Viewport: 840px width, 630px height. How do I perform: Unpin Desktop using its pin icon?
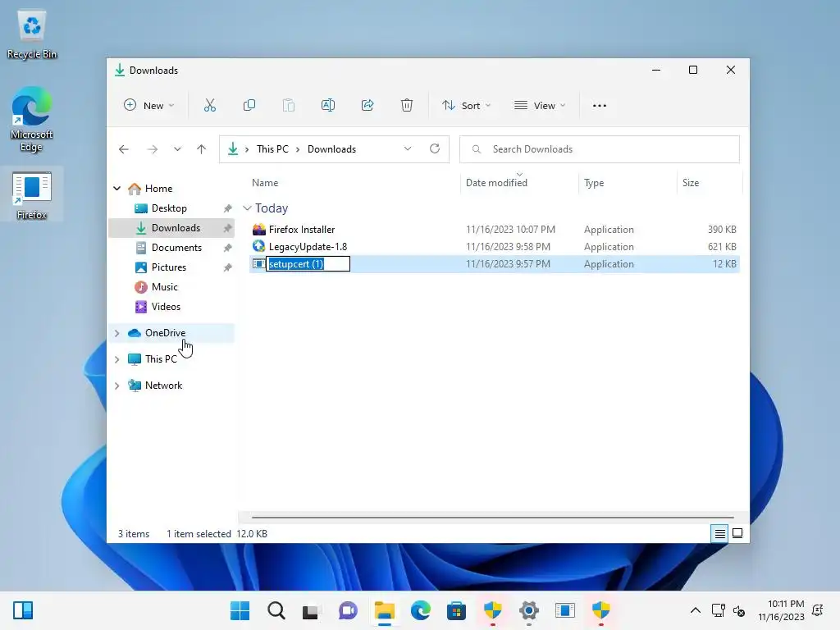pos(228,208)
